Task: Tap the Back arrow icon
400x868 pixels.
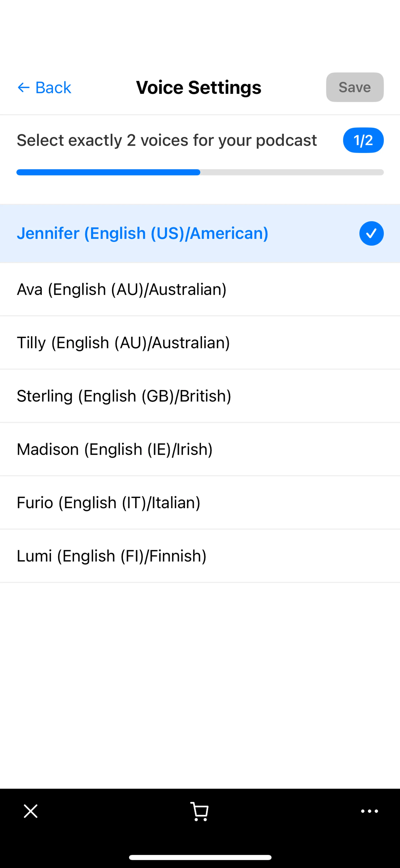Action: click(x=24, y=88)
